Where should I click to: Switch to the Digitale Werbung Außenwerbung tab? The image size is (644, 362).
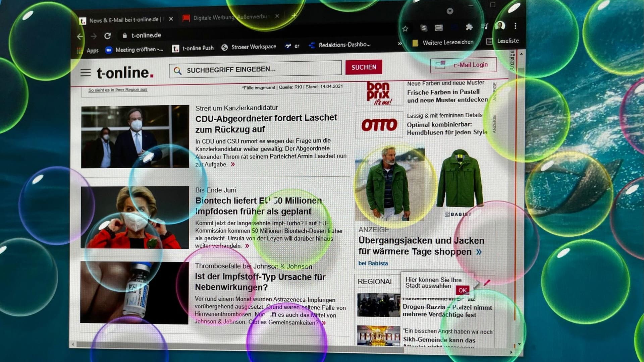pos(231,17)
